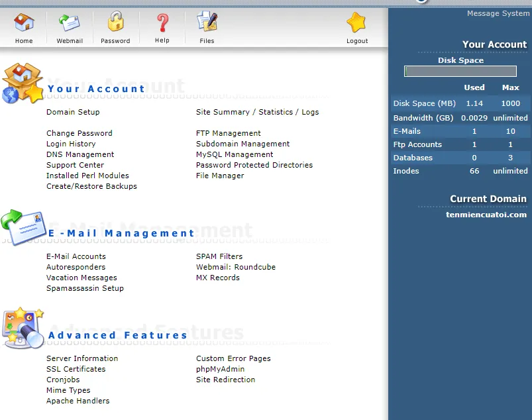Screen dimensions: 532x420
Task: Click the Logout star icon
Action: tap(356, 24)
